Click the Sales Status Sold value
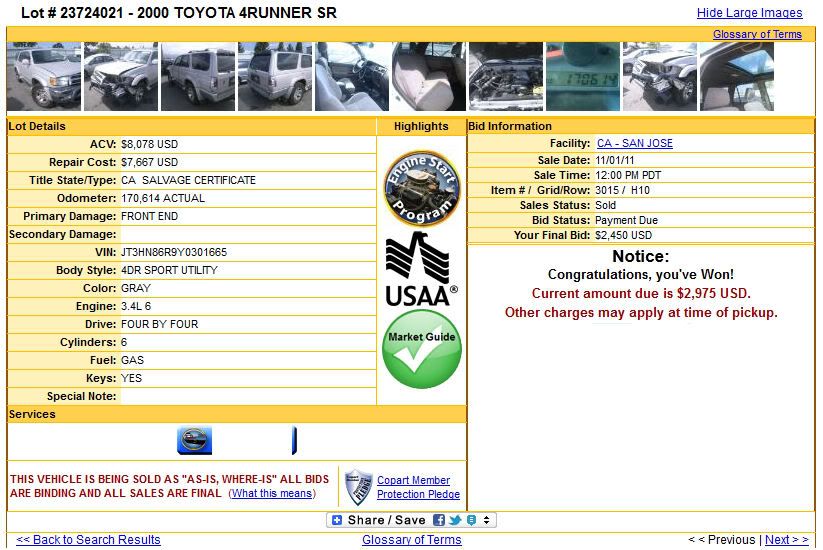This screenshot has height=550, width=823. (605, 205)
